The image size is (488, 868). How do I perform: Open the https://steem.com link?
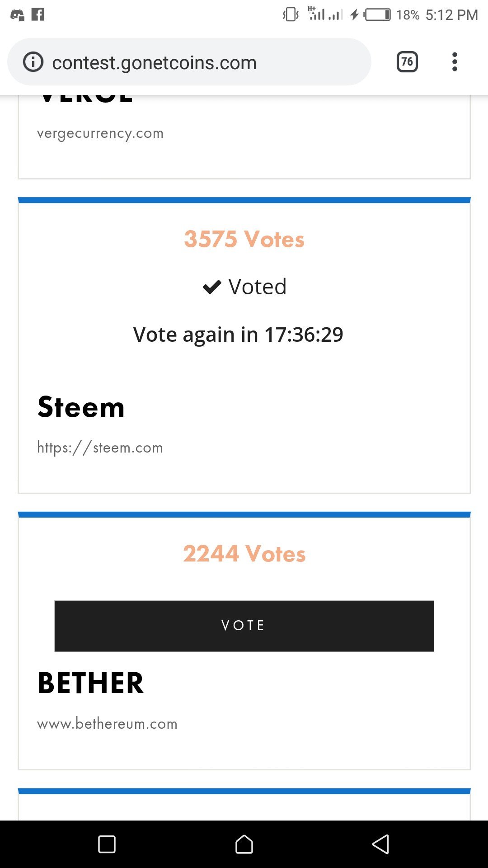(x=100, y=448)
